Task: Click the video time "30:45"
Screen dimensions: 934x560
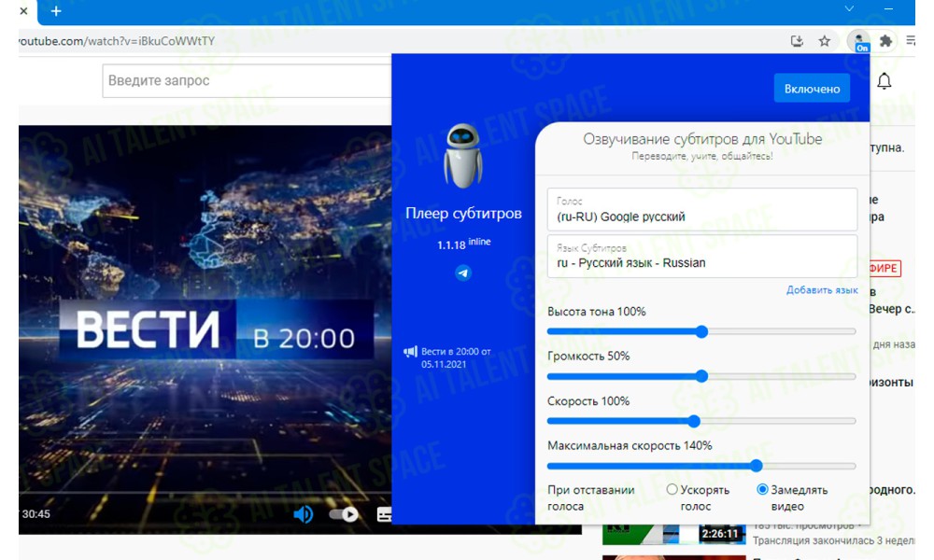Action: pos(35,514)
